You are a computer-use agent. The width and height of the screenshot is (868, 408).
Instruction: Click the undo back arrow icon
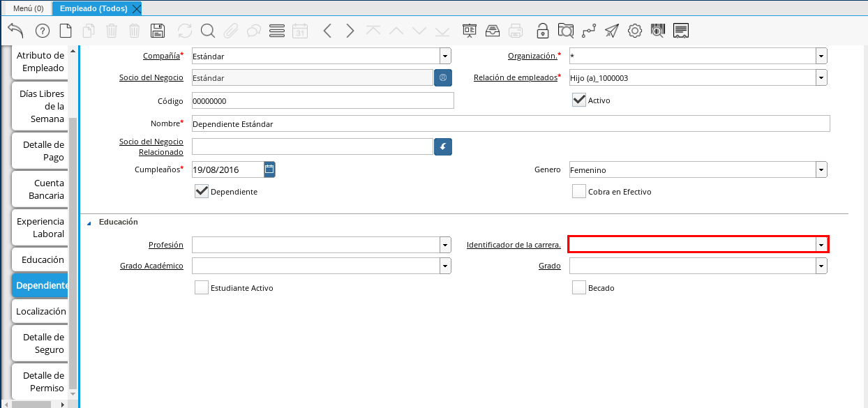15,31
